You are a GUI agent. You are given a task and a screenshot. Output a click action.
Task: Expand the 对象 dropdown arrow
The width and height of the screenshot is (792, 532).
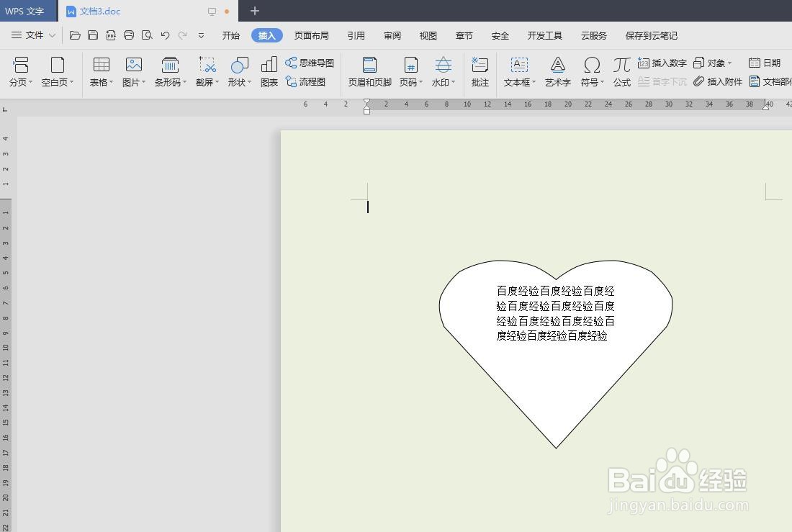tap(730, 63)
